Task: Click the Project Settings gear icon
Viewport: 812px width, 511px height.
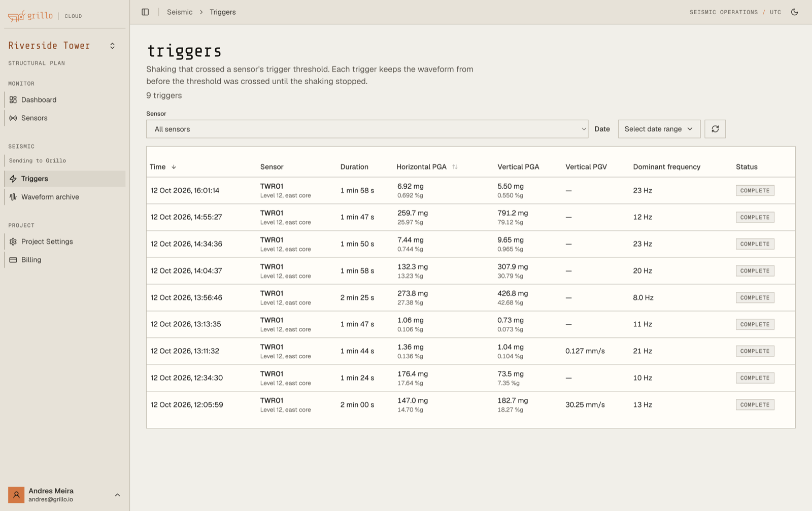Action: point(13,242)
